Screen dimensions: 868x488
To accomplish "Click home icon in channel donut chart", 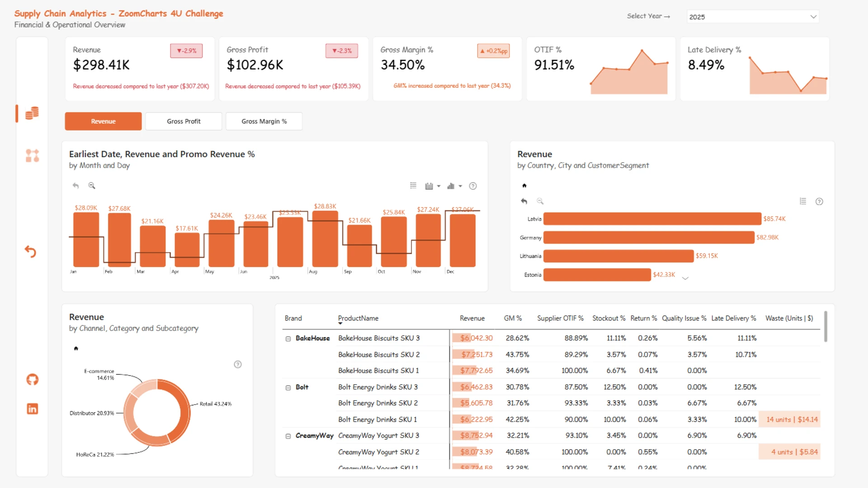I will click(x=76, y=348).
